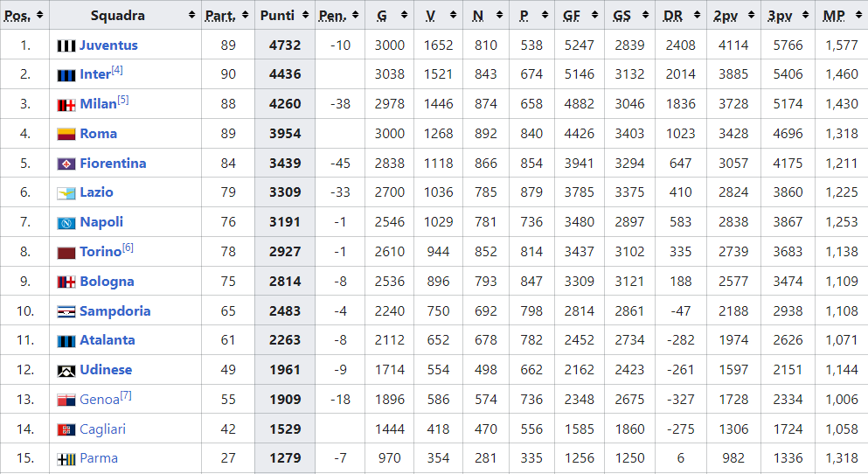Click the Lazio club flag icon
Viewport: 868px width, 474px height.
point(66,193)
